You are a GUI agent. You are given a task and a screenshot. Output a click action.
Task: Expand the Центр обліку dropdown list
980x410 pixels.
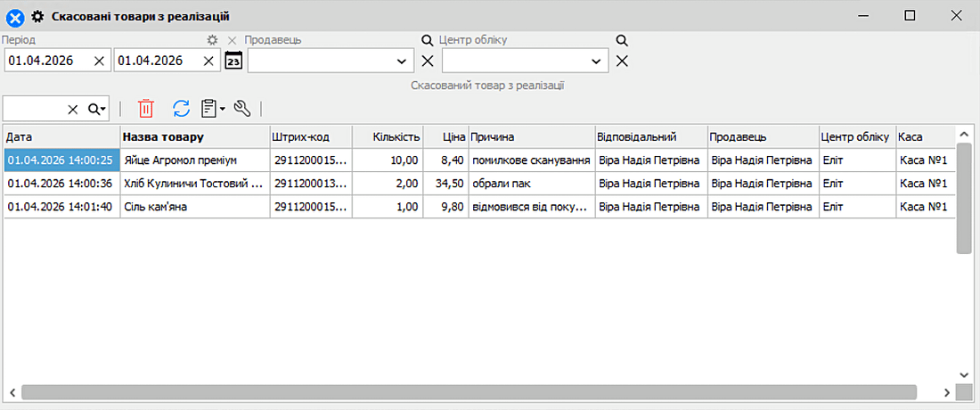(x=595, y=61)
